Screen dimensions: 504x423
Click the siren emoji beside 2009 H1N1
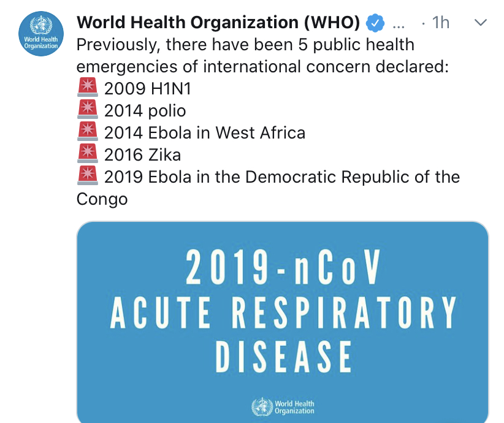tap(88, 87)
